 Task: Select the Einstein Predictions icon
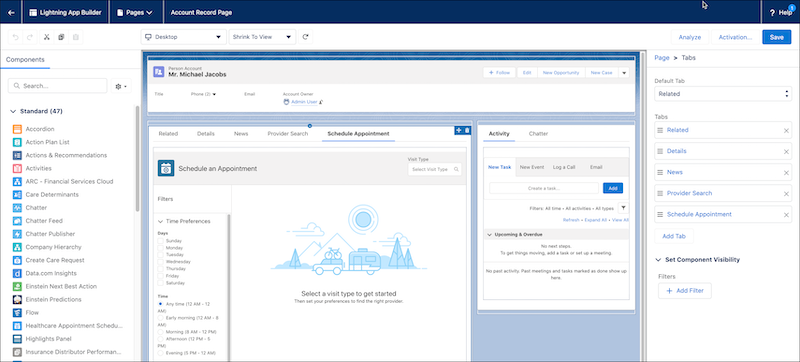(17, 299)
